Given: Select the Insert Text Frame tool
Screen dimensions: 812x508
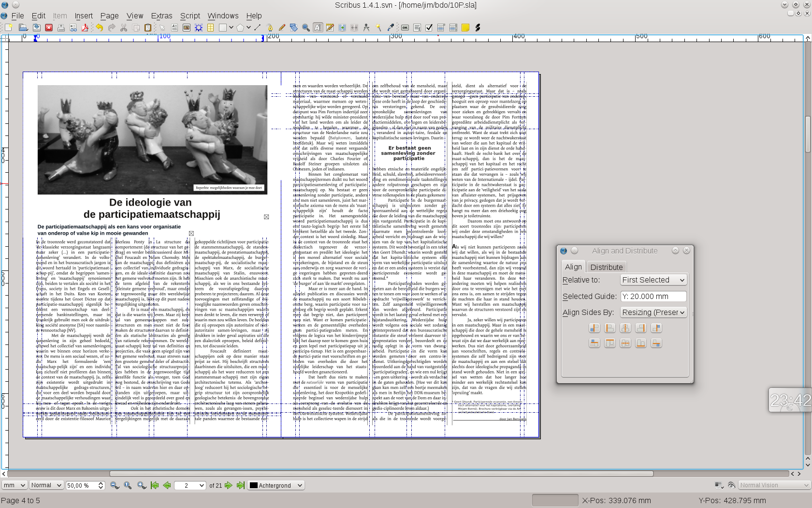Looking at the screenshot, I should coord(174,28).
